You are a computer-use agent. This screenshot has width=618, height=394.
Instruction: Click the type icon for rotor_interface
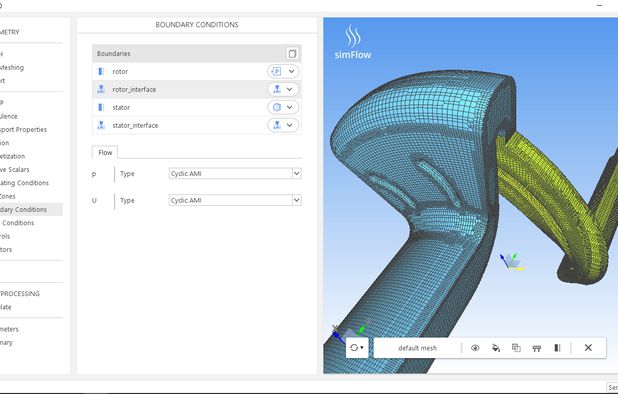277,89
